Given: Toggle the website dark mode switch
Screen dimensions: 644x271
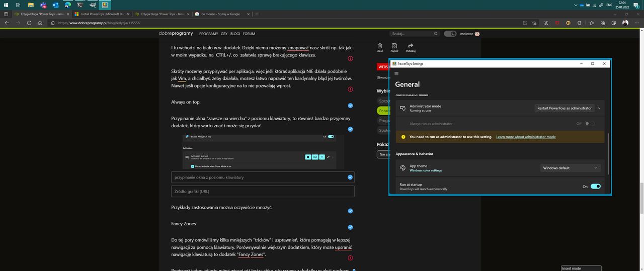Looking at the screenshot, I should (450, 34).
